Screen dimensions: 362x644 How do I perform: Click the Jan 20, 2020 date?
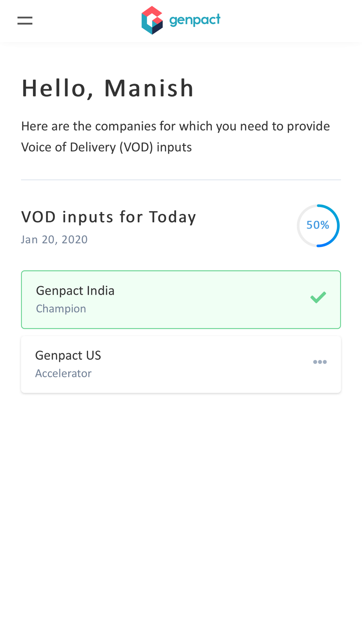54,240
